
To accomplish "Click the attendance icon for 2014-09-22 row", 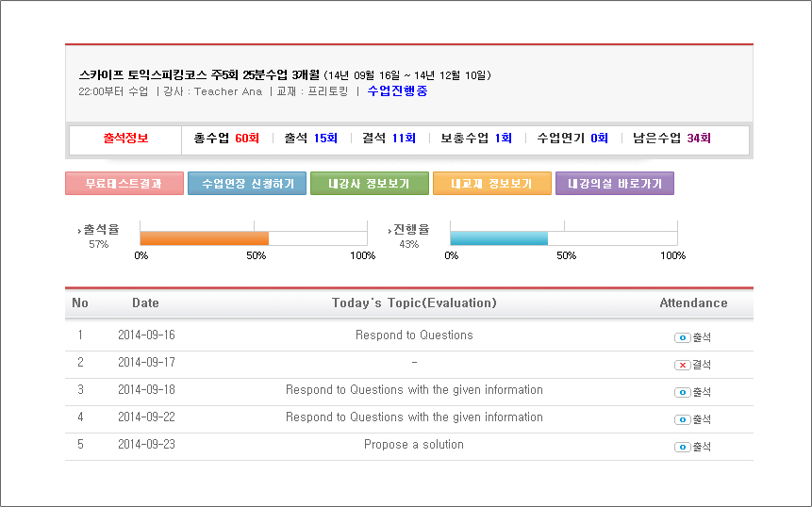I will click(x=682, y=419).
